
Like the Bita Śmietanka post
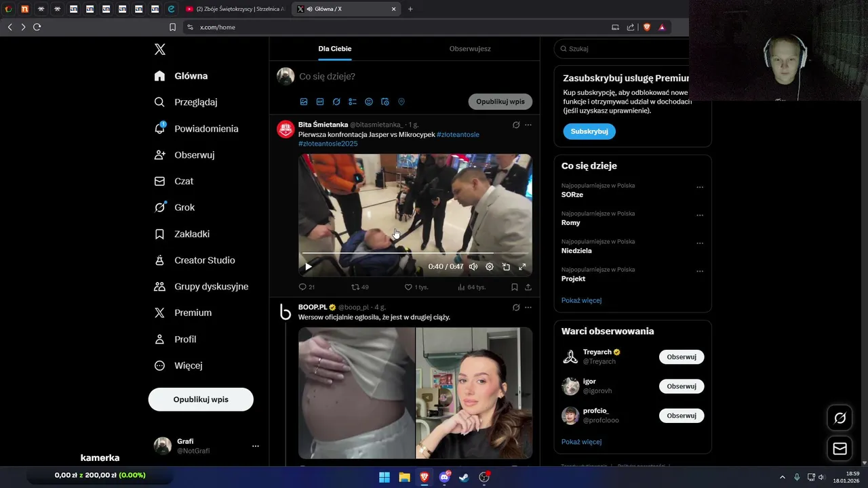tap(416, 287)
